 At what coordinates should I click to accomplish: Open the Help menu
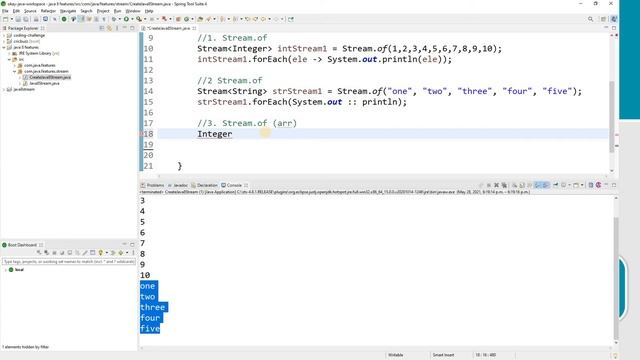(149, 11)
